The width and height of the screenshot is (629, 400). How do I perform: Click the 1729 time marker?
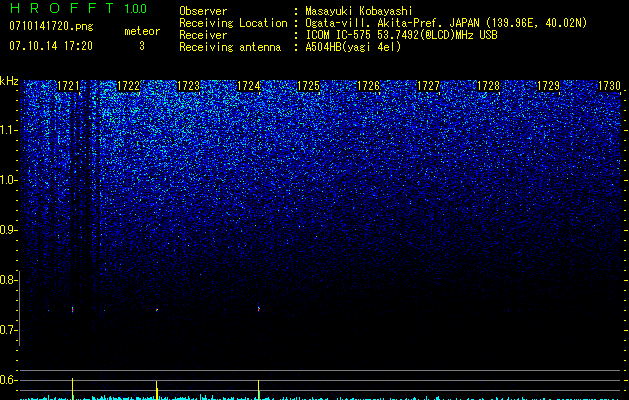pyautogui.click(x=548, y=86)
